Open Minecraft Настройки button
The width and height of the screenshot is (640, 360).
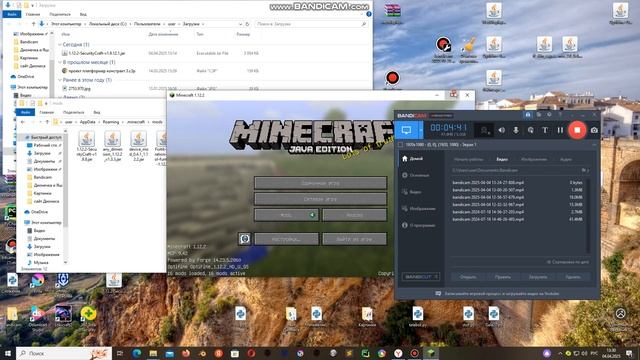click(x=287, y=239)
